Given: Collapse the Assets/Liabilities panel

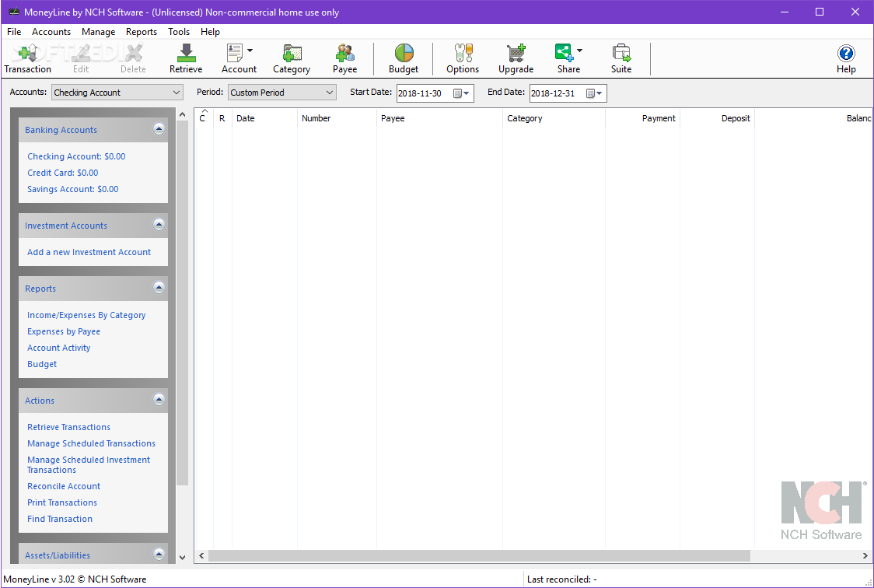Looking at the screenshot, I should pos(159,555).
